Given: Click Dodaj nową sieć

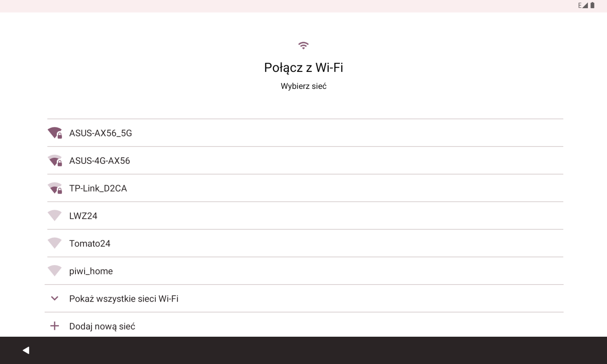Looking at the screenshot, I should coord(102,326).
